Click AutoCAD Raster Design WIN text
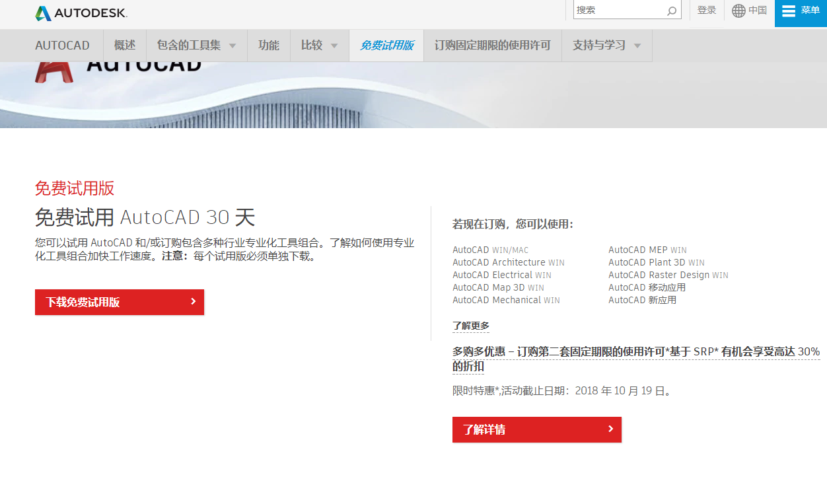This screenshot has height=504, width=827. (668, 275)
